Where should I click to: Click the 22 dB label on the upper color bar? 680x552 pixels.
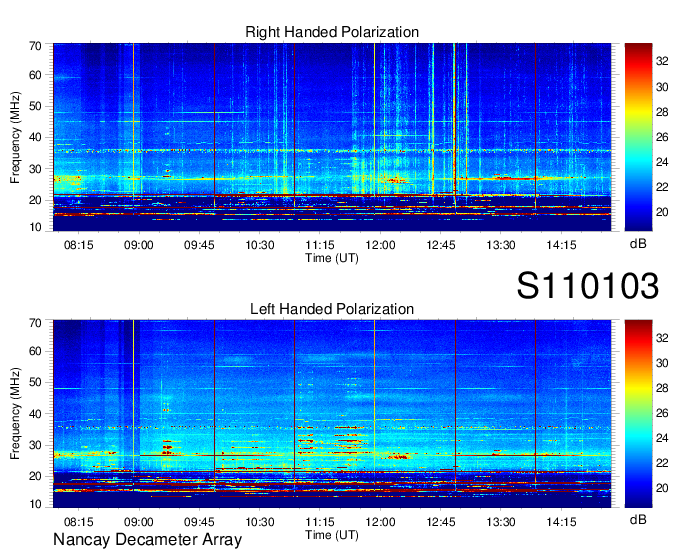[662, 187]
